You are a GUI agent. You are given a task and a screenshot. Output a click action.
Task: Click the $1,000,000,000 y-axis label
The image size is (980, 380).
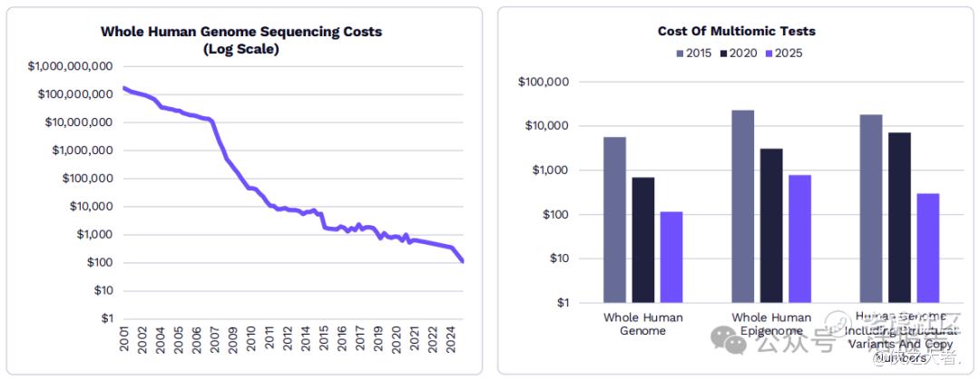(70, 66)
